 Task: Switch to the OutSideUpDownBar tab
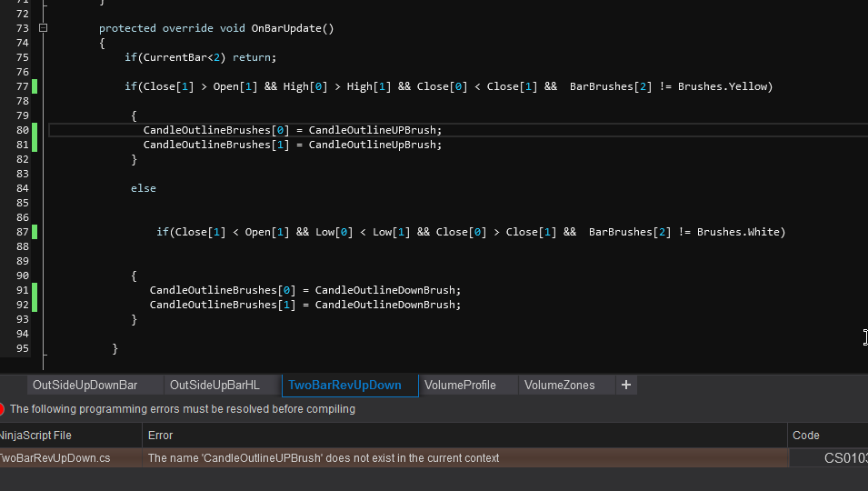point(85,386)
